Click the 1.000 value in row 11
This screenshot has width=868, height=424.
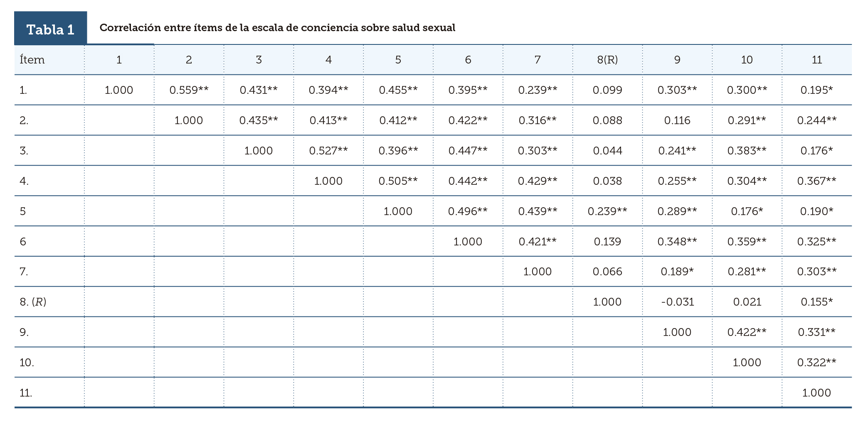(x=816, y=393)
